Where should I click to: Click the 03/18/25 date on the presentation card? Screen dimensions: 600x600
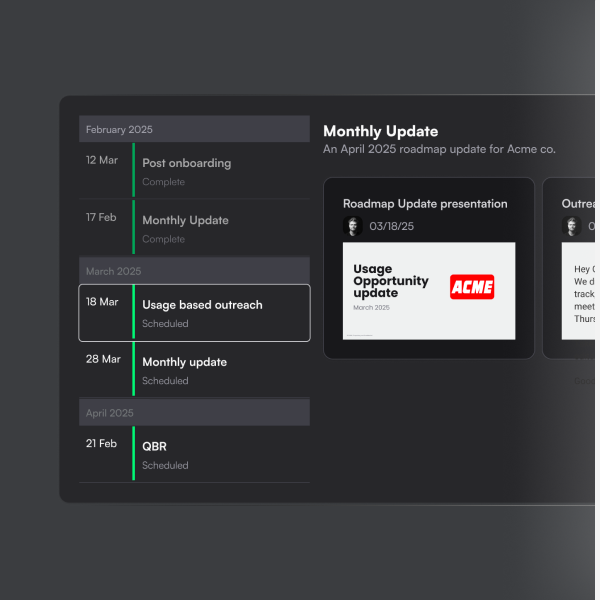(391, 226)
